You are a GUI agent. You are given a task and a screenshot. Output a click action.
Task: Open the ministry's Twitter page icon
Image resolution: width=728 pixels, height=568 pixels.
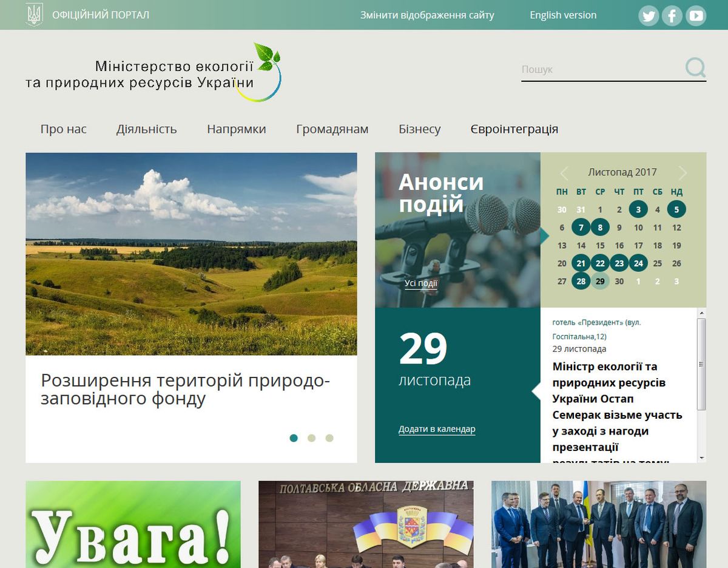click(x=649, y=16)
